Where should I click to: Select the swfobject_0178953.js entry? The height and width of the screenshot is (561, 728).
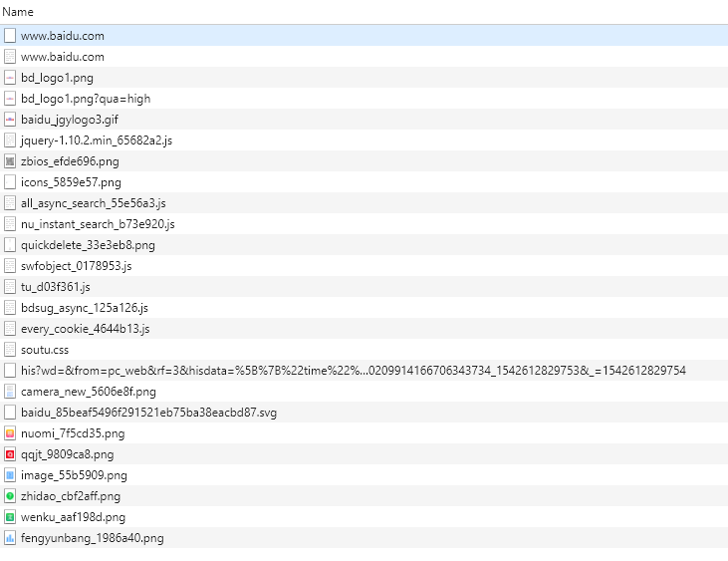click(364, 266)
